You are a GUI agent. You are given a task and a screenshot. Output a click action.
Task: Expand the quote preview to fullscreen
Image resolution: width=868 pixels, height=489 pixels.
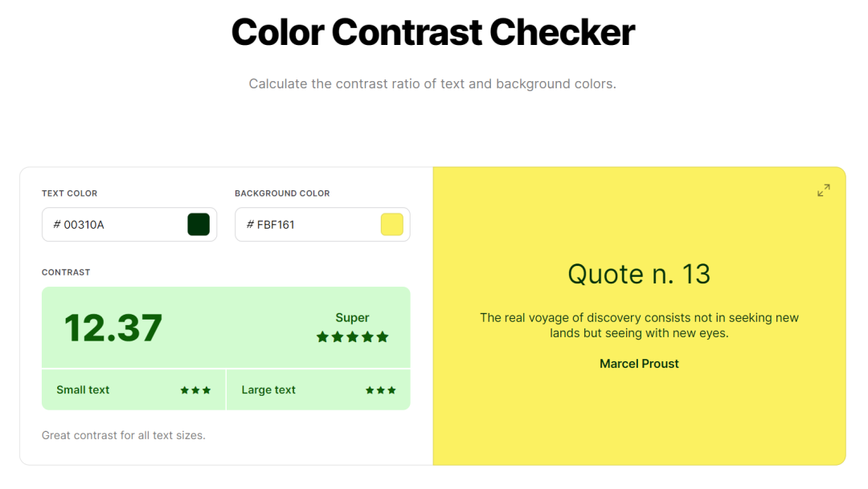pyautogui.click(x=824, y=190)
